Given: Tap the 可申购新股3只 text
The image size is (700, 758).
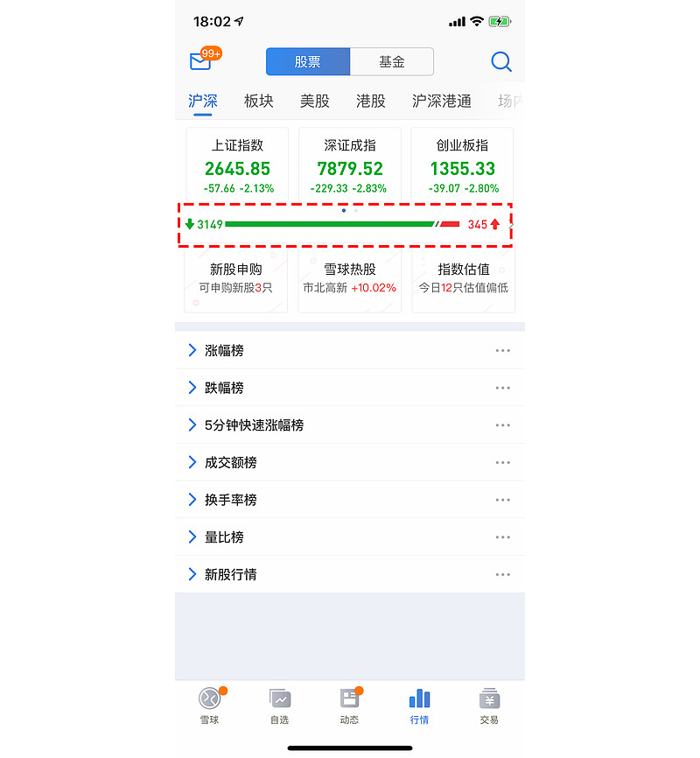Looking at the screenshot, I should pos(236,288).
